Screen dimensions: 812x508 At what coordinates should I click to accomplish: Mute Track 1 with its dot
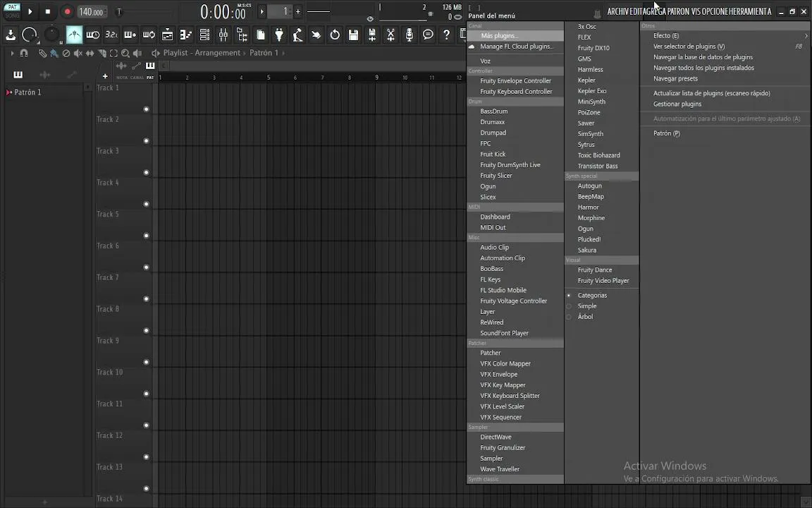[x=146, y=109]
